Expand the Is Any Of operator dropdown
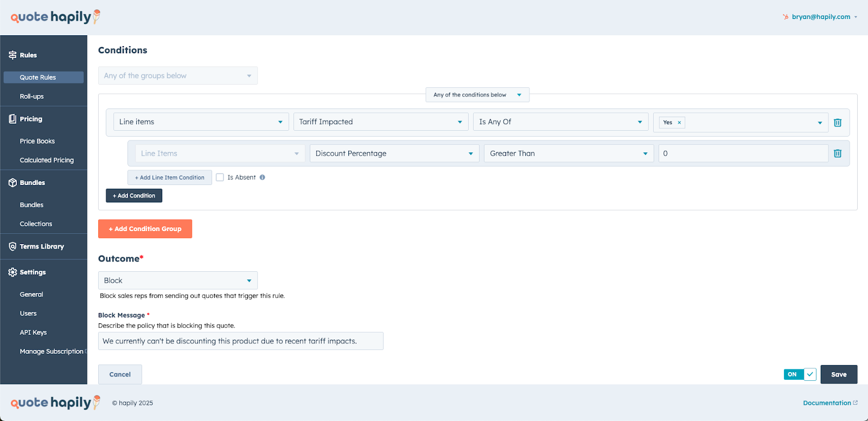This screenshot has height=421, width=868. coord(560,122)
